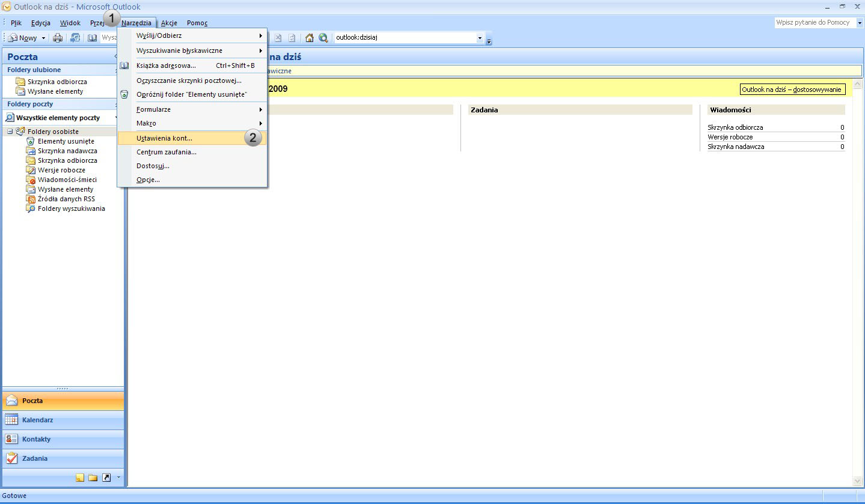This screenshot has height=504, width=865.
Task: Click the vertical scrollbar down arrow
Action: pyautogui.click(x=858, y=481)
